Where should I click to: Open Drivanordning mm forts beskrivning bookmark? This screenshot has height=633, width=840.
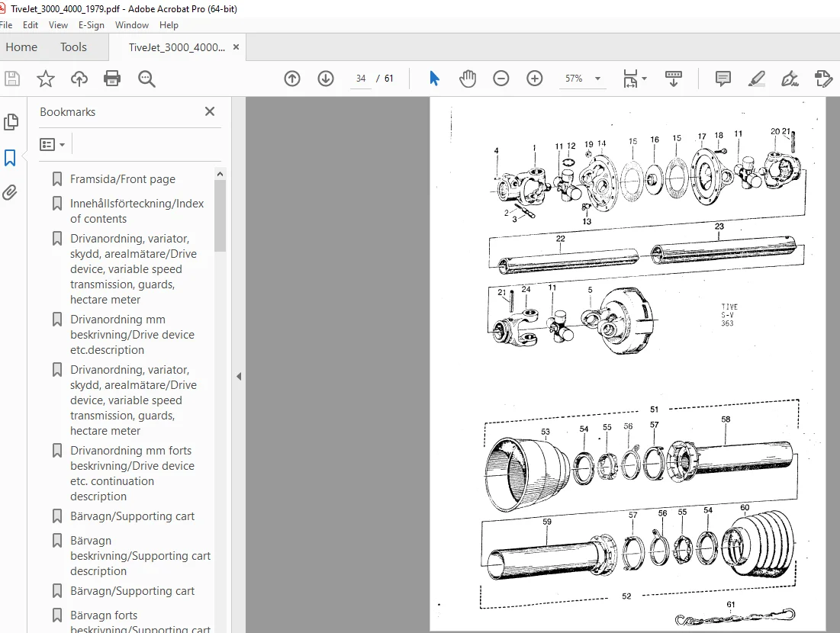coord(132,474)
